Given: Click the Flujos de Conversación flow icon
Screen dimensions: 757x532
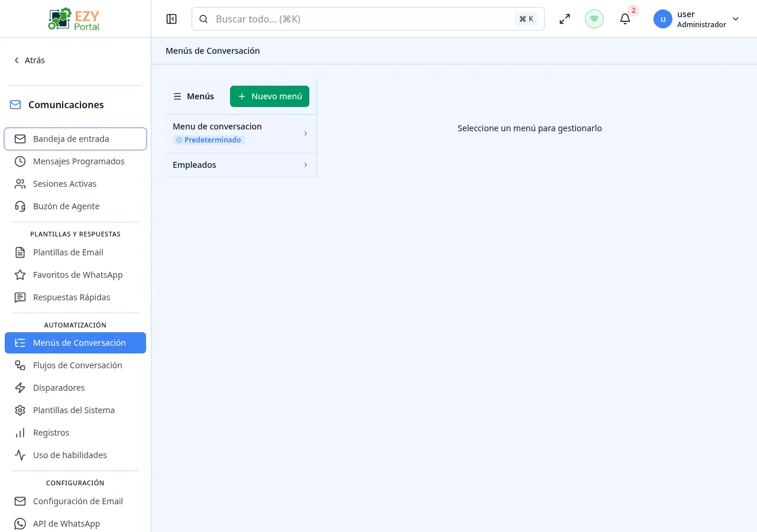Looking at the screenshot, I should [x=20, y=365].
